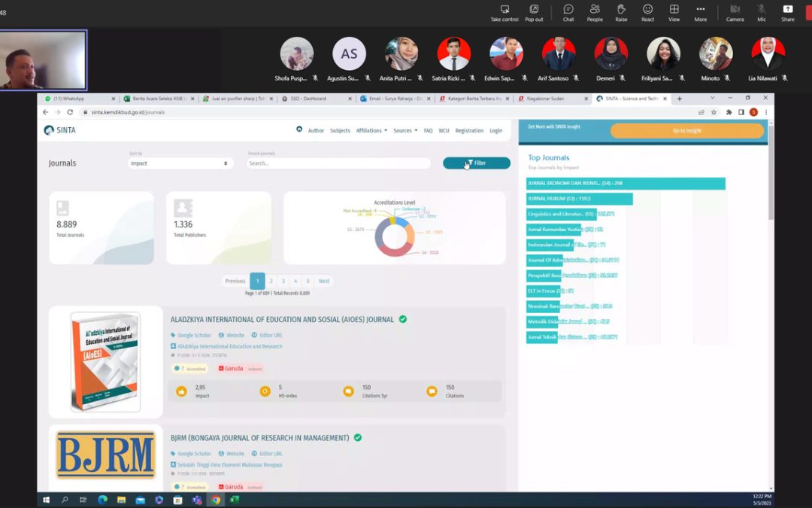Go to page 2 of journals
The width and height of the screenshot is (812, 508).
pyautogui.click(x=271, y=281)
